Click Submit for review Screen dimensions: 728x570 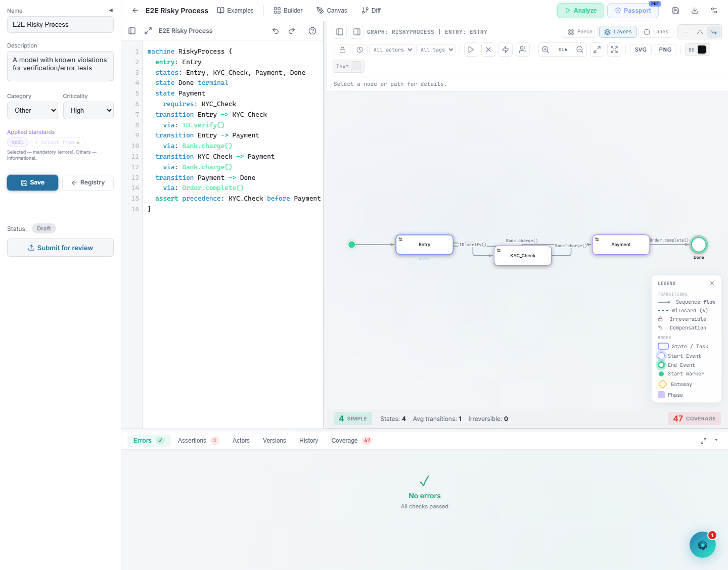click(60, 248)
